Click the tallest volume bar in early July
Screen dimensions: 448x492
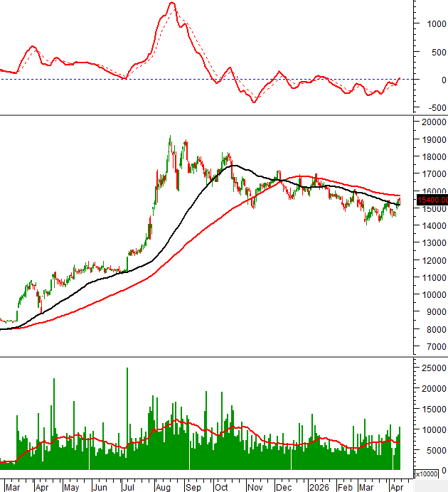coord(127,368)
